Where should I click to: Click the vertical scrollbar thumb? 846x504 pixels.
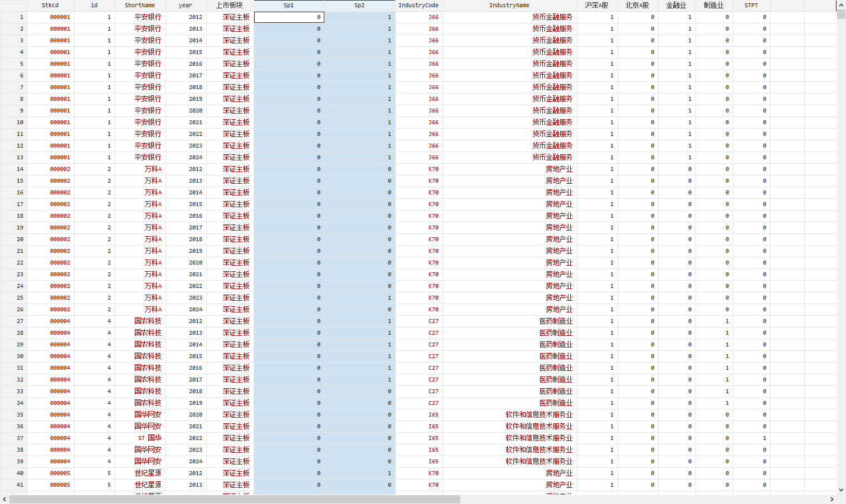(841, 14)
